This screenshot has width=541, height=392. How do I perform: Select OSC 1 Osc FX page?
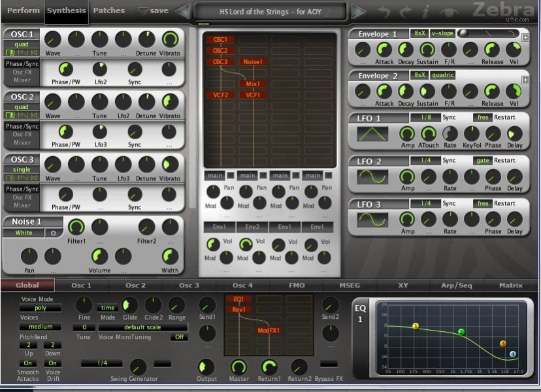(x=22, y=72)
